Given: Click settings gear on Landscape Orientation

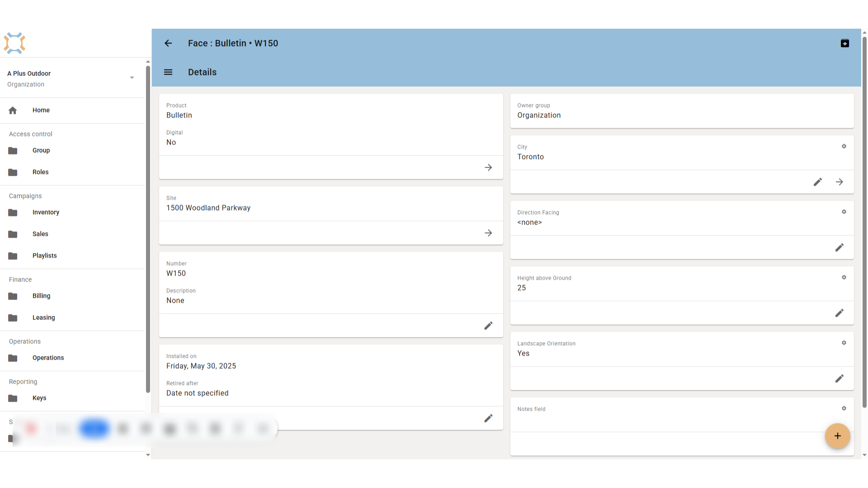Looking at the screenshot, I should [844, 343].
